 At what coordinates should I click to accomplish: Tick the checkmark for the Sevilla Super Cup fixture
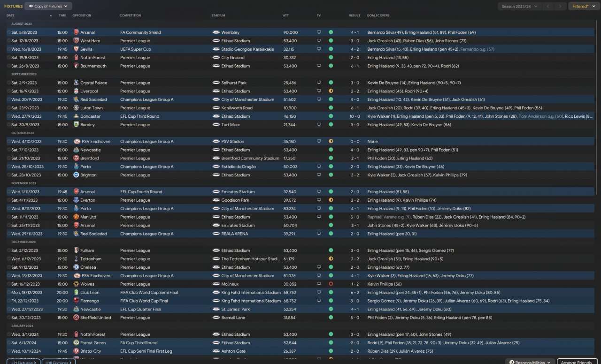tap(8, 49)
